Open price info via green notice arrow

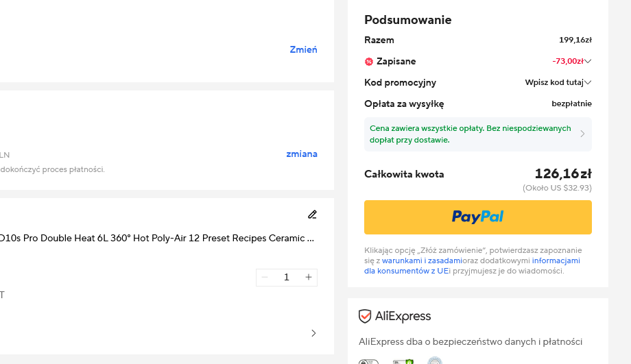[x=582, y=134]
